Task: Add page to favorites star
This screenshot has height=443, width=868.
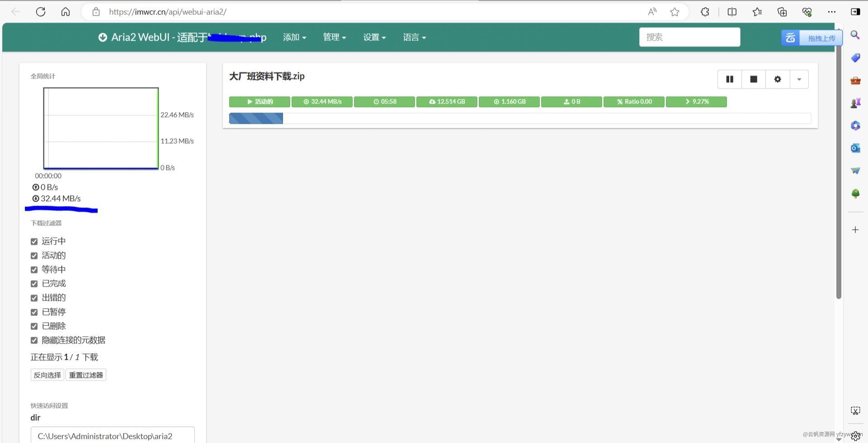Action: pos(675,12)
